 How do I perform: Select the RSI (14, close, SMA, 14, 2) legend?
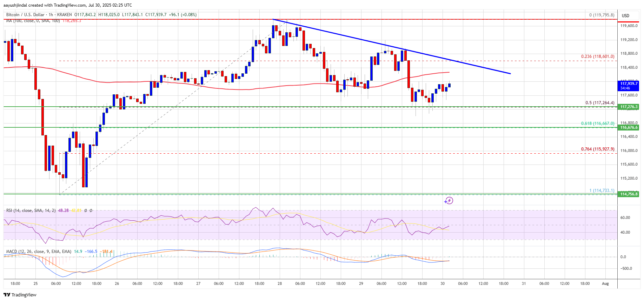[31, 210]
